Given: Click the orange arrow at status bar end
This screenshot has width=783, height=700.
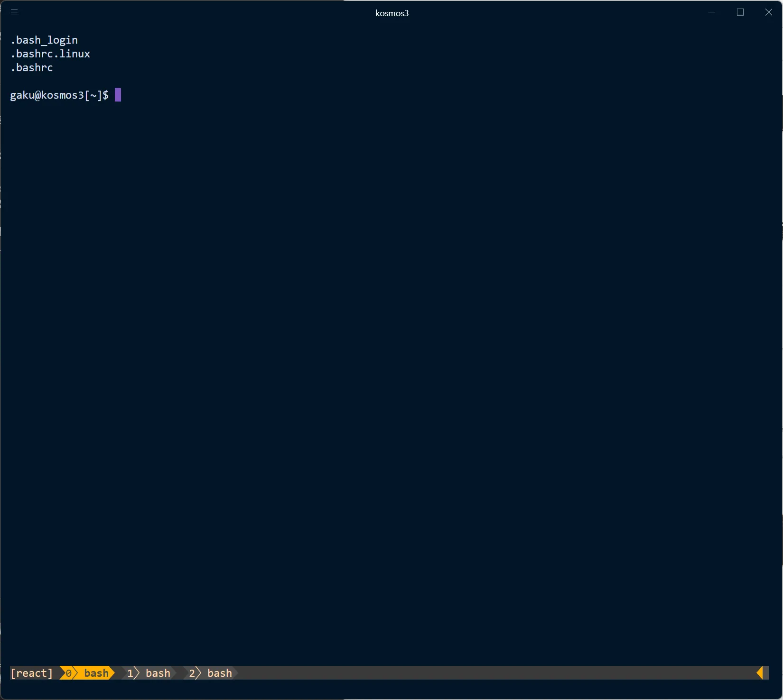Looking at the screenshot, I should tap(760, 672).
